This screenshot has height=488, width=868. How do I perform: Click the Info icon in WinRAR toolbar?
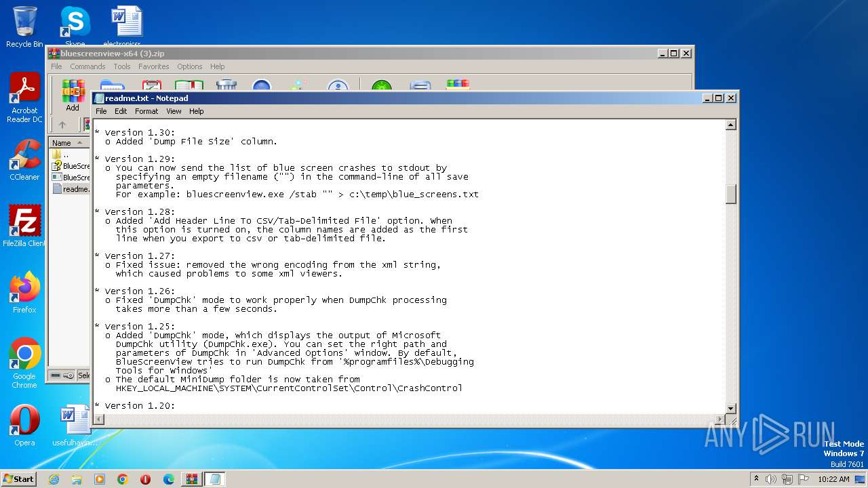(x=338, y=85)
